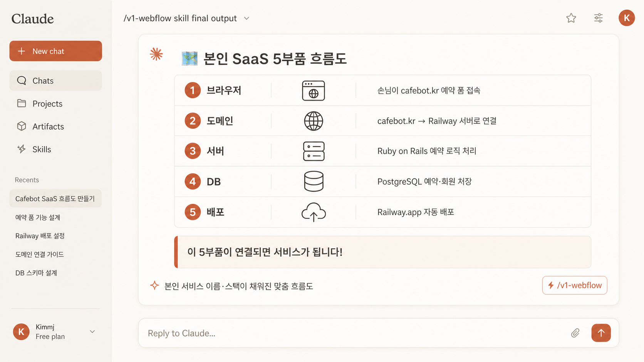Click the browser window icon

point(314,90)
